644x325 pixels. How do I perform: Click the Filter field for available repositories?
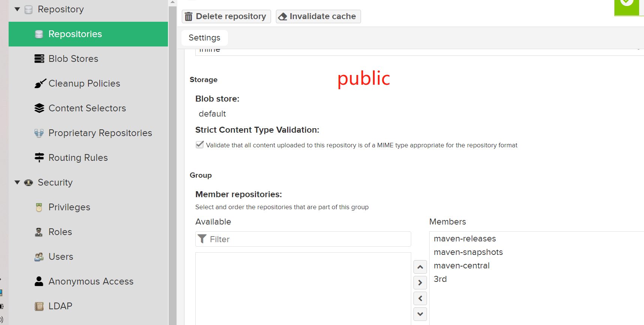click(x=303, y=239)
